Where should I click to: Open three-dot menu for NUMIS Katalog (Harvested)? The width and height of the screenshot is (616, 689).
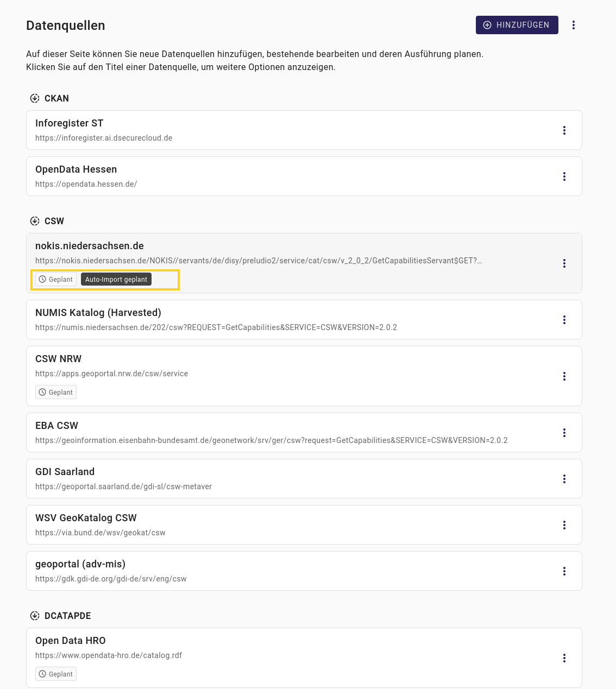[564, 320]
